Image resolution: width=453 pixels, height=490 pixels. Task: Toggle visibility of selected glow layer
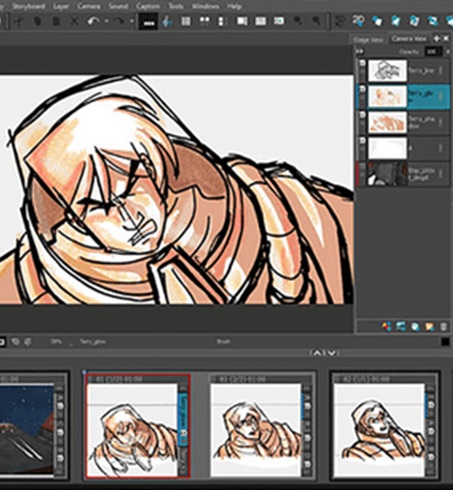click(x=362, y=89)
